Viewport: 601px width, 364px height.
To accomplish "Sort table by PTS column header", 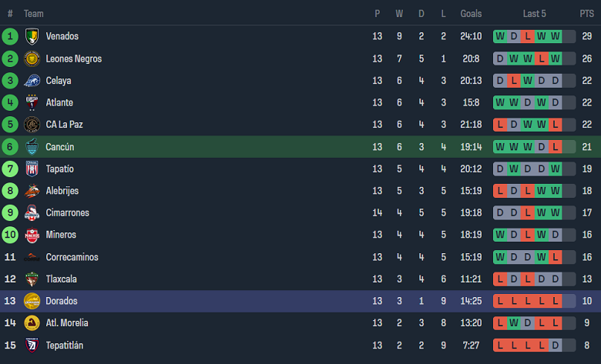I will (586, 14).
